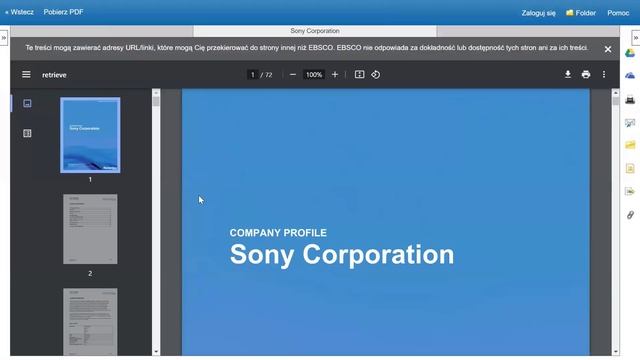
Task: Rotate the document counterclockwise
Action: (376, 75)
